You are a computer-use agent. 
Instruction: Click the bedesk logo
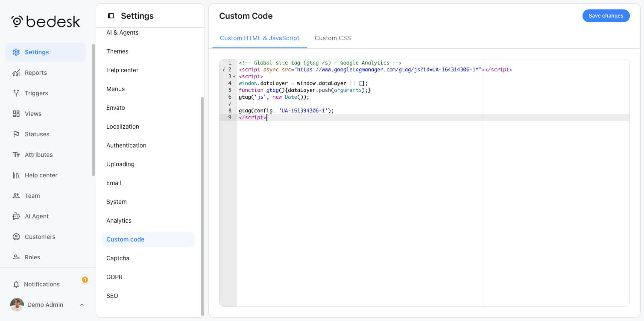[45, 21]
